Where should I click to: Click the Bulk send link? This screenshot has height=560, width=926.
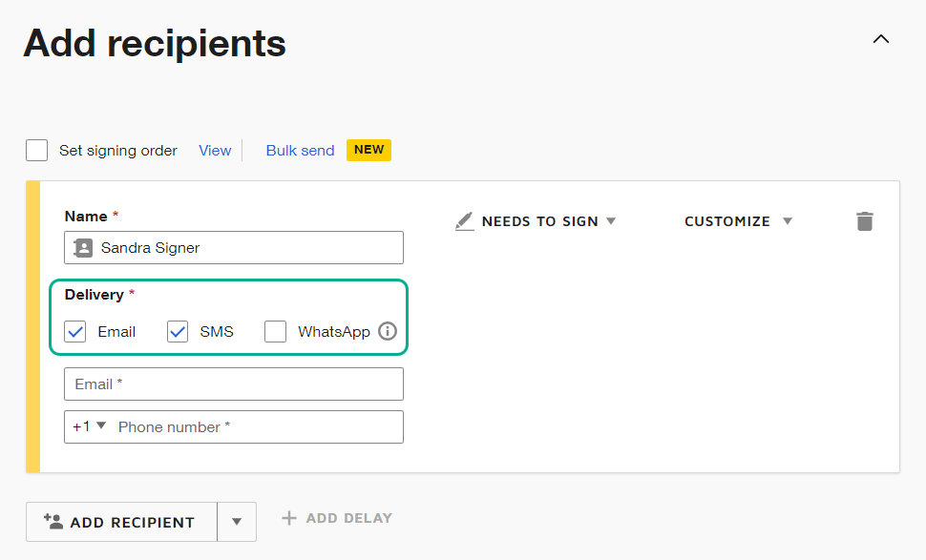click(x=300, y=150)
